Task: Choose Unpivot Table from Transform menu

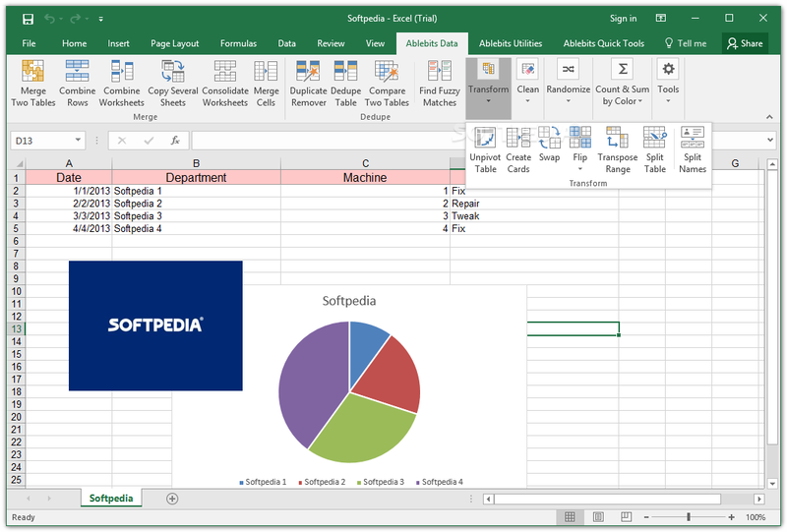Action: pos(485,150)
